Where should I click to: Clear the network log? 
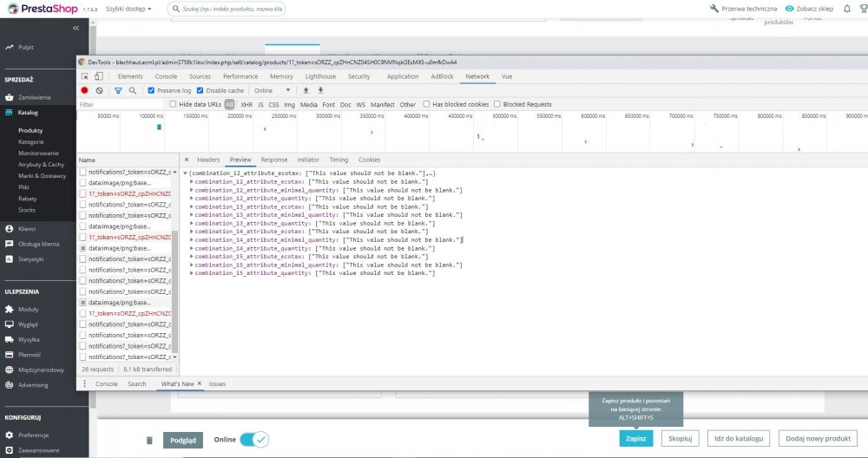(99, 90)
